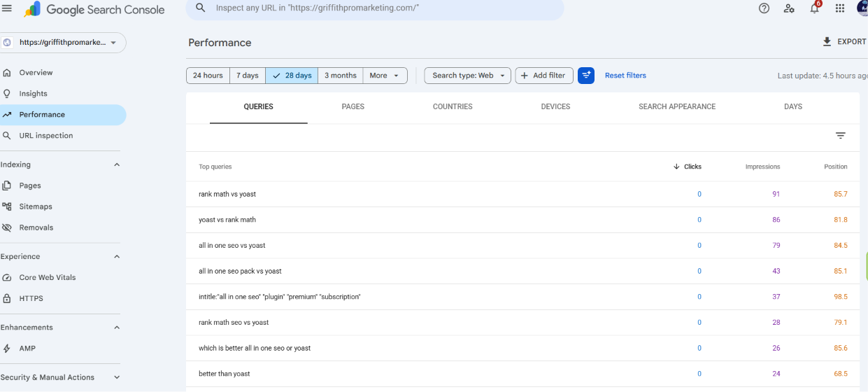Click query 'yoast vs rank math'

tap(227, 220)
